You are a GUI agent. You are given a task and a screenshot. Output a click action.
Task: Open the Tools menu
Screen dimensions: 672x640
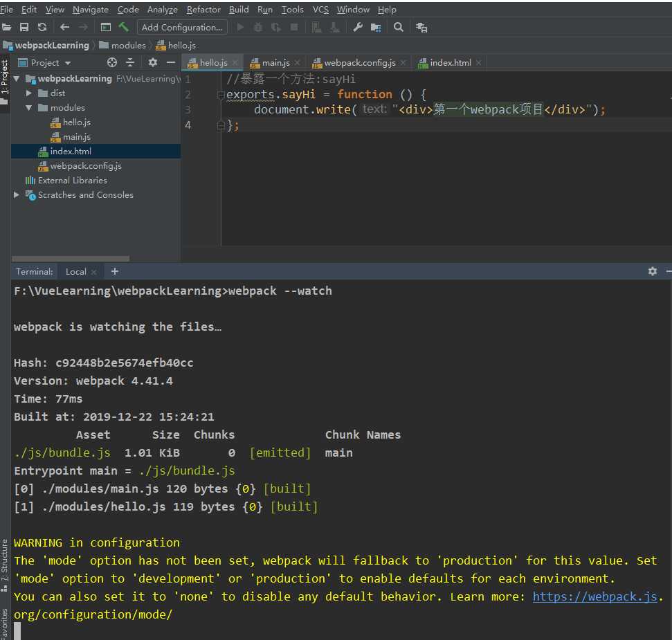(292, 10)
